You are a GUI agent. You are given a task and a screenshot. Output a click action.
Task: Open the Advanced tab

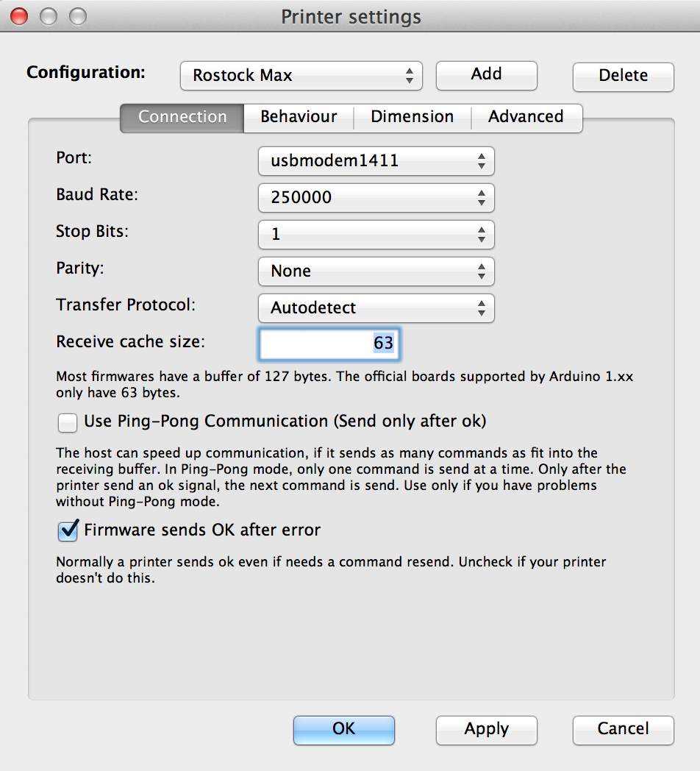coord(526,117)
